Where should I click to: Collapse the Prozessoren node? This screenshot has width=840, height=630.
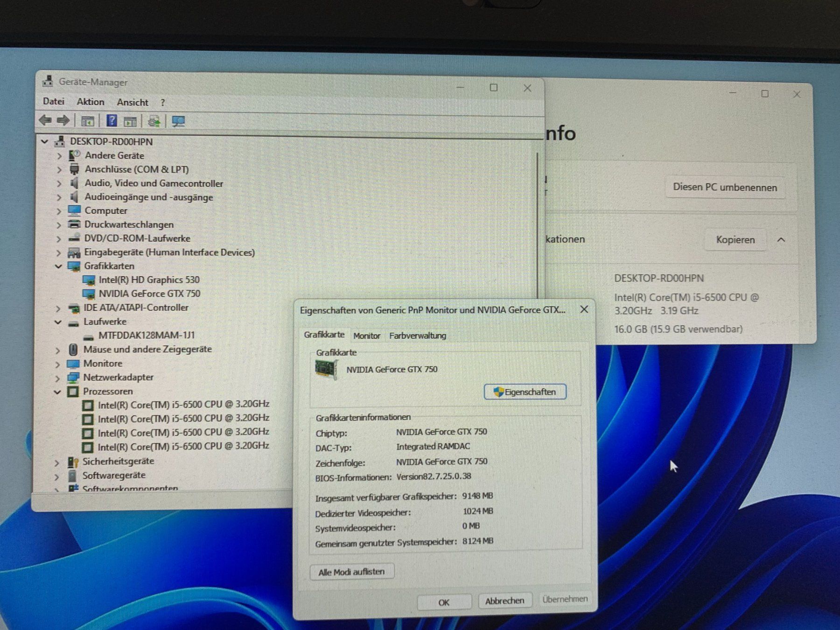[x=57, y=392]
